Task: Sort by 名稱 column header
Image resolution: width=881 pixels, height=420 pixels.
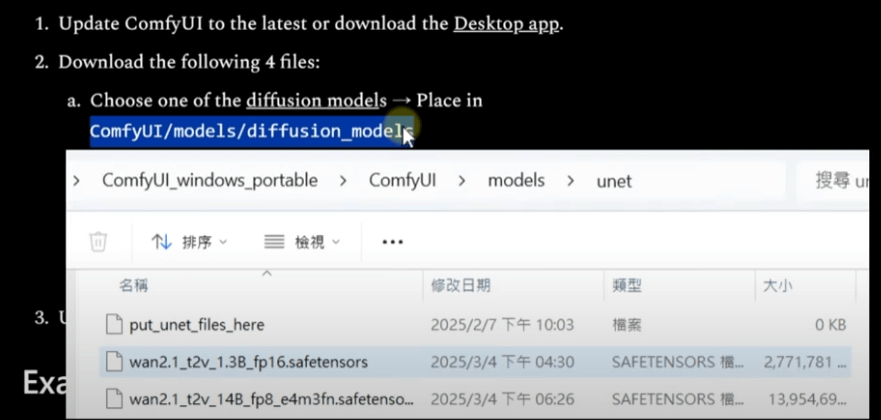Action: click(x=133, y=285)
